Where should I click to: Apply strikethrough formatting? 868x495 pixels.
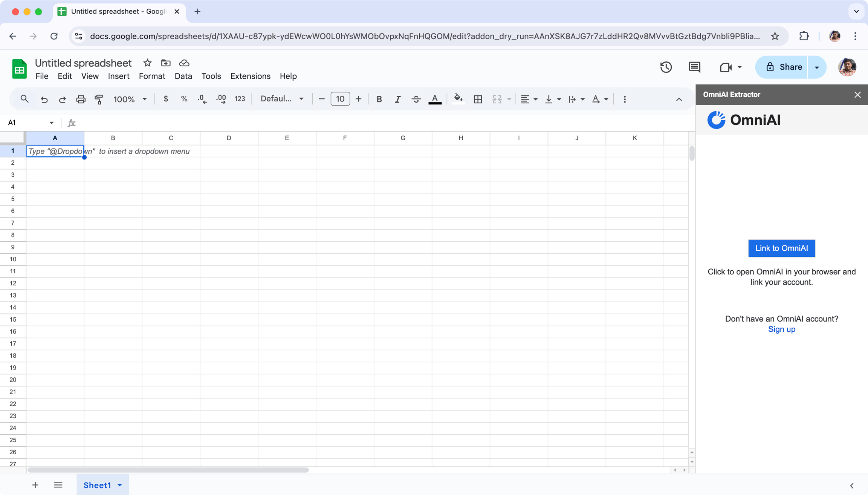(x=416, y=99)
